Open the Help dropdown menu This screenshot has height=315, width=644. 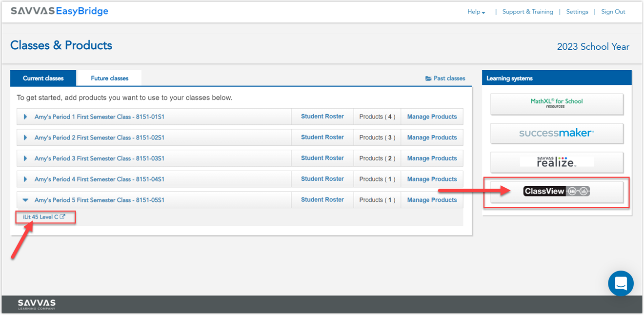[476, 12]
